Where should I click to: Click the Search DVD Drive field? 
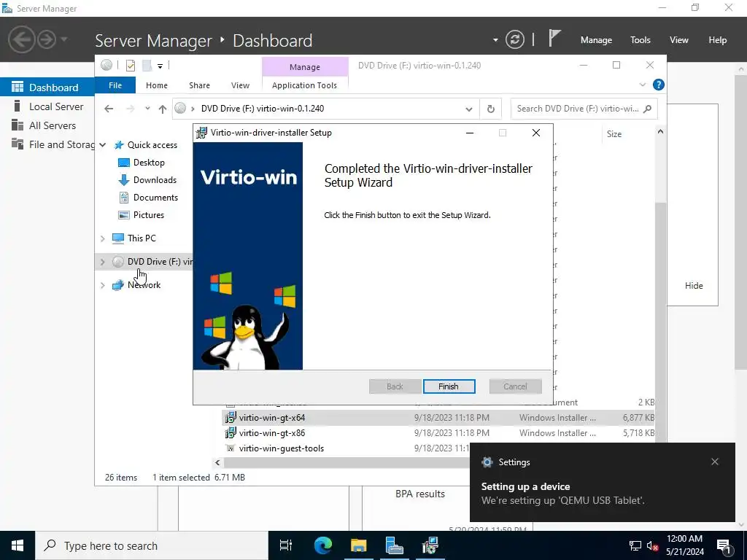(x=584, y=109)
